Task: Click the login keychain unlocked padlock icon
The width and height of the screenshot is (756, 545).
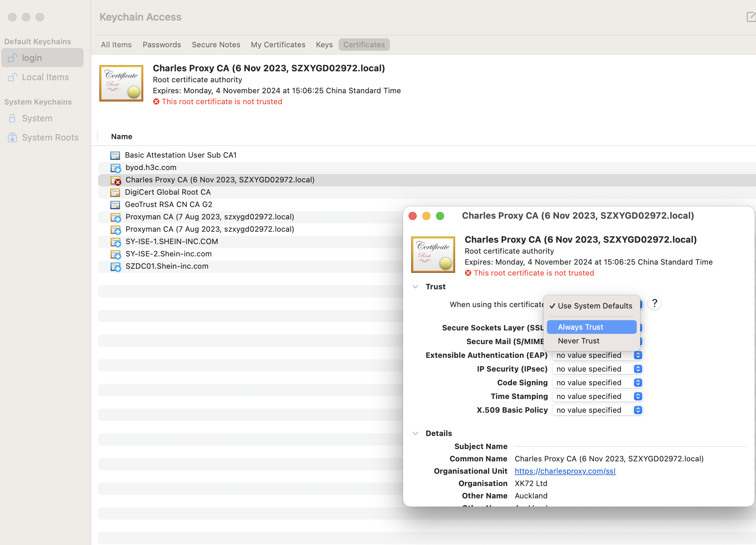Action: tap(12, 58)
